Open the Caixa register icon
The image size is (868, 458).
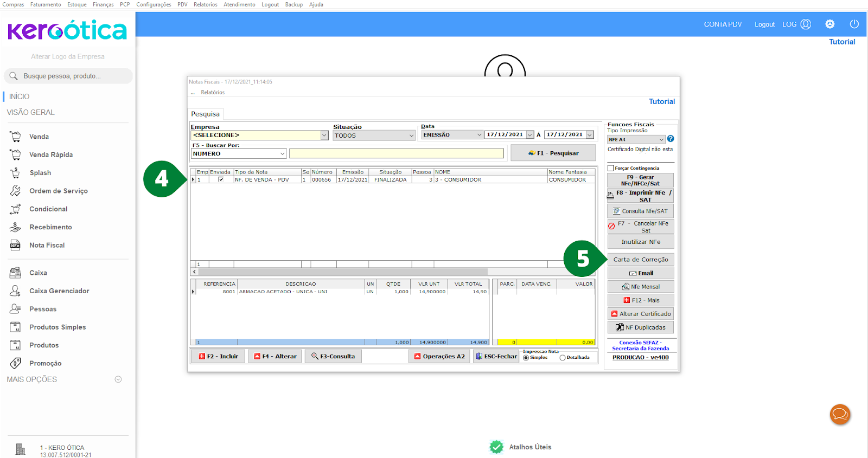click(x=15, y=273)
